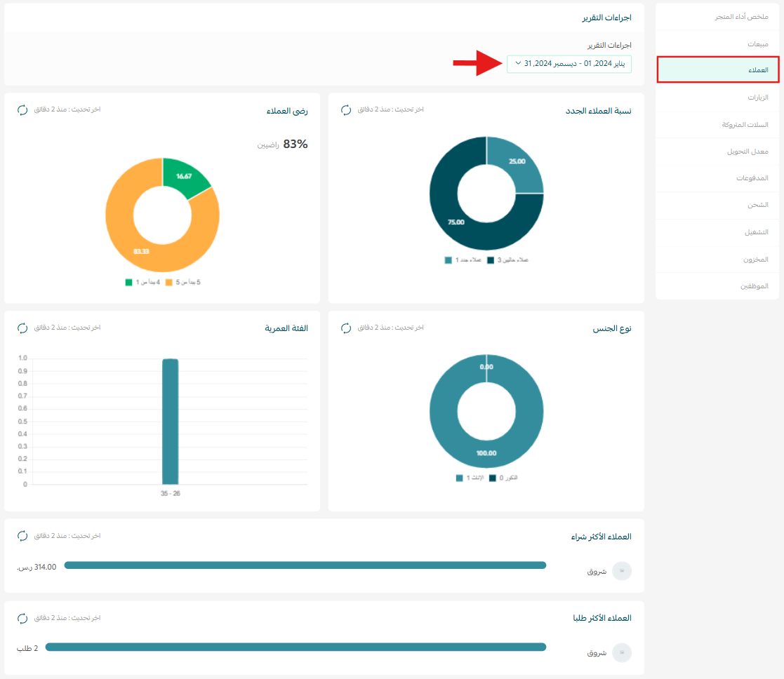The width and height of the screenshot is (784, 679).
Task: Refresh the نوع الجنس gender chart
Action: click(x=346, y=328)
